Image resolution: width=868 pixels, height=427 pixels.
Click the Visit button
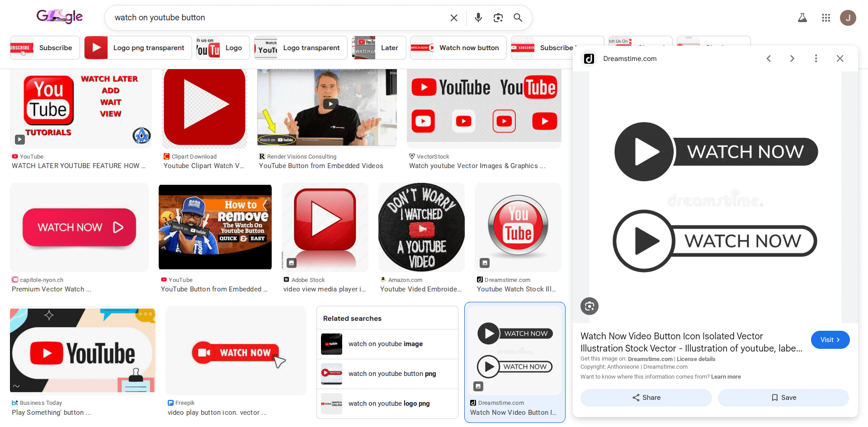830,340
